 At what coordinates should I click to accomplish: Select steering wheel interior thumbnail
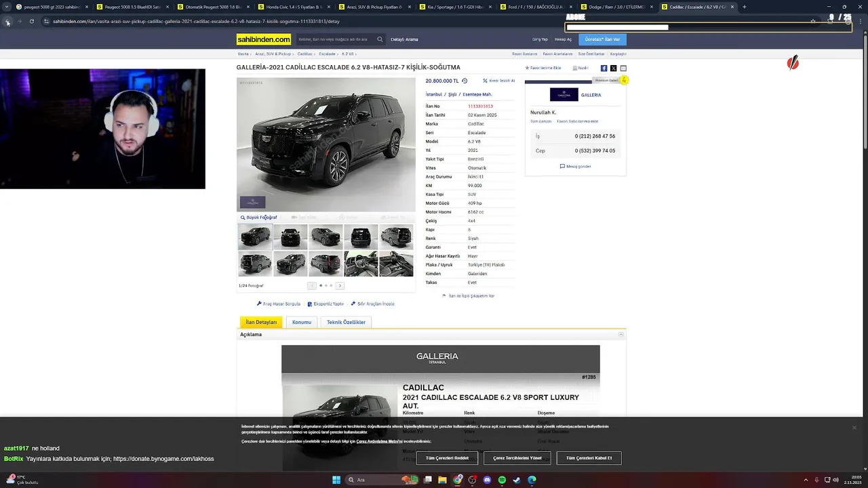coord(361,264)
